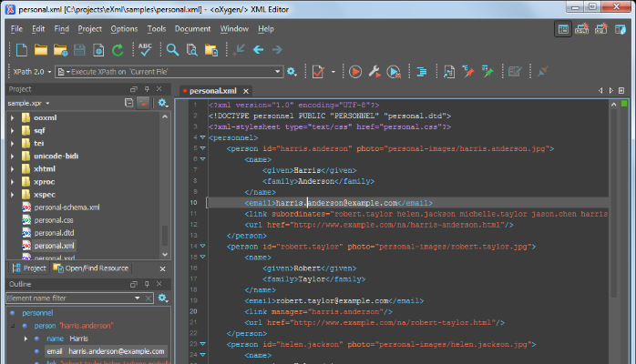This screenshot has width=636, height=364.
Task: Reload the document with green refresh icon
Action: point(118,50)
